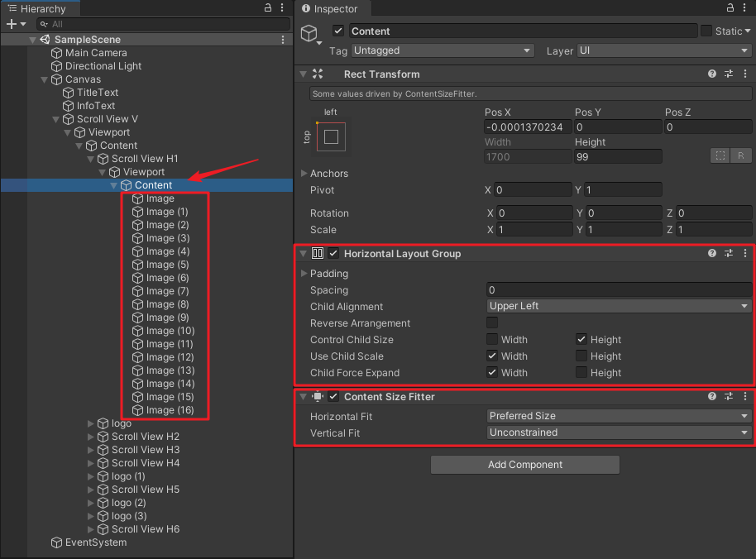Switch to the Hierarchy tab
This screenshot has height=559, width=756.
click(x=39, y=8)
